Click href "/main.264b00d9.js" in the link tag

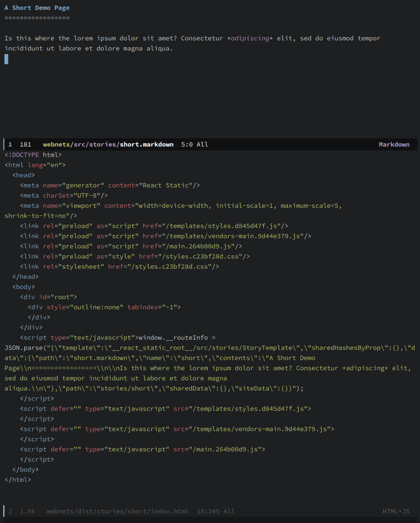tap(189, 246)
